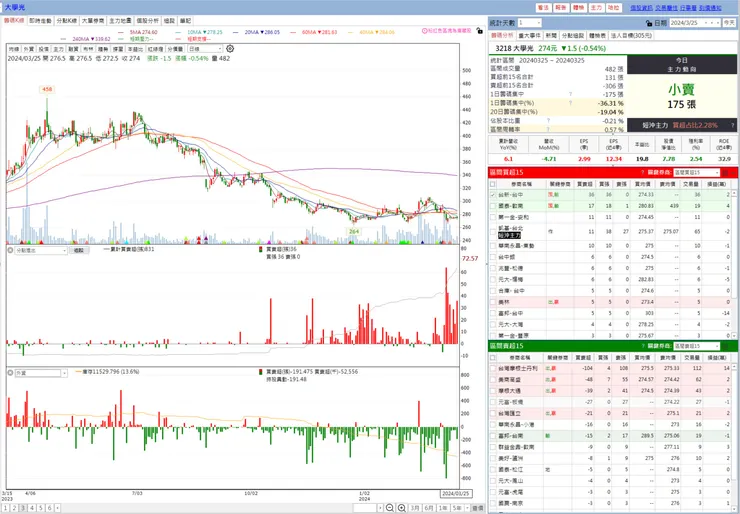Toggle the chart lock icon beside pink notice
Screen dimensions: 740x514
tap(479, 31)
